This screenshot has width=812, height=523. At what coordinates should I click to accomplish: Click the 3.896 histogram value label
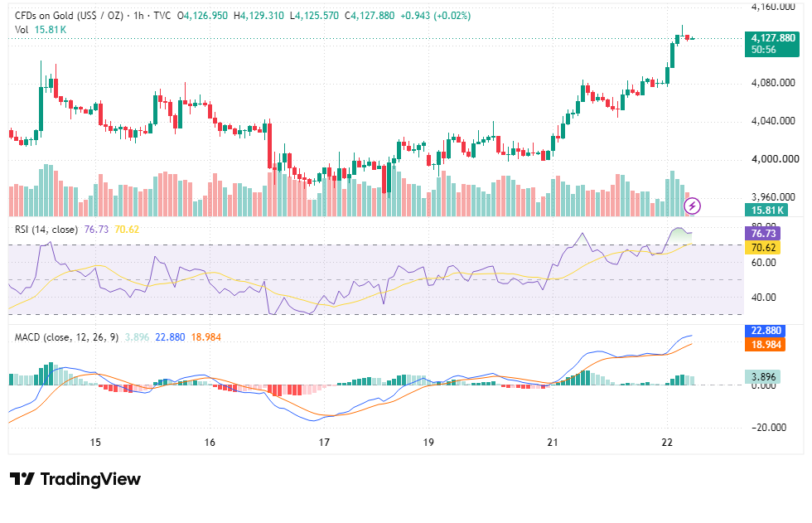[x=762, y=376]
